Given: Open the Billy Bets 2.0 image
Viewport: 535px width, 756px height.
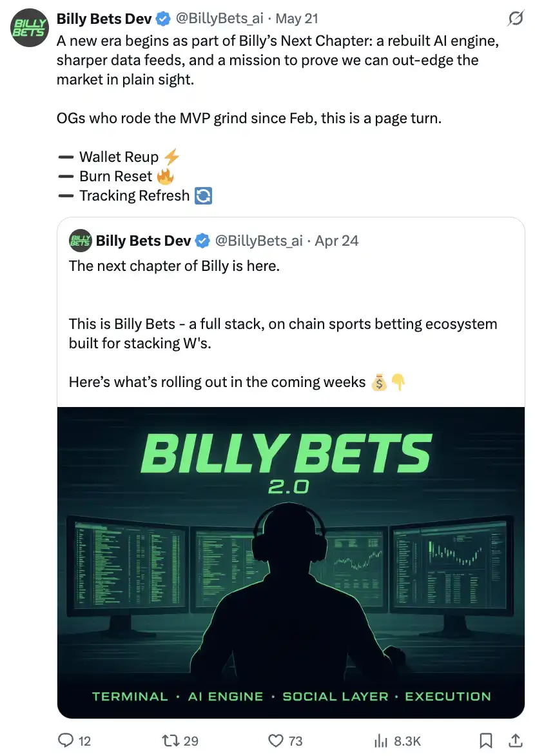Looking at the screenshot, I should 291,562.
